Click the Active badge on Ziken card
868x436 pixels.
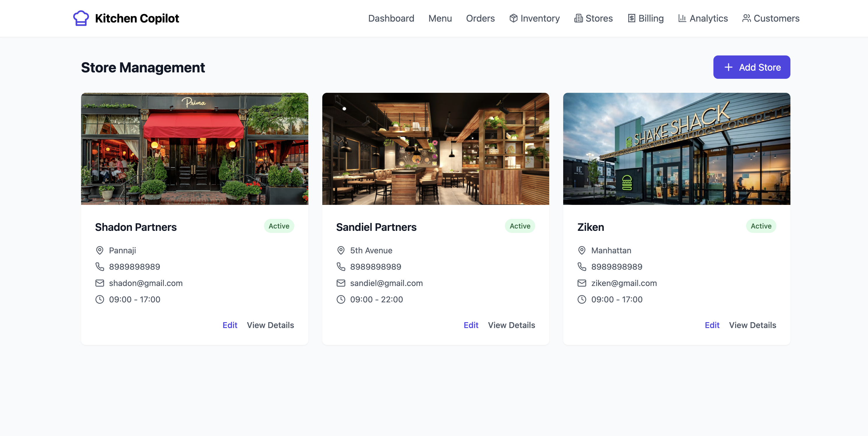click(x=761, y=226)
